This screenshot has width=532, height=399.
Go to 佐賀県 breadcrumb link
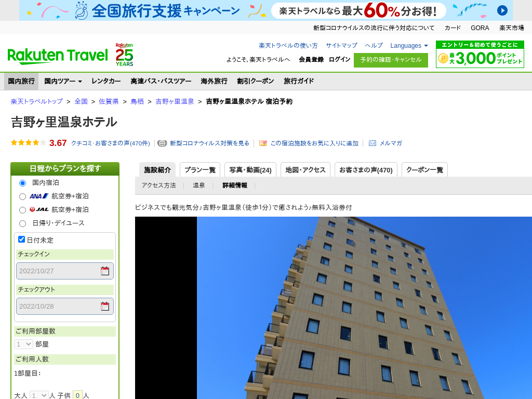[x=109, y=101]
